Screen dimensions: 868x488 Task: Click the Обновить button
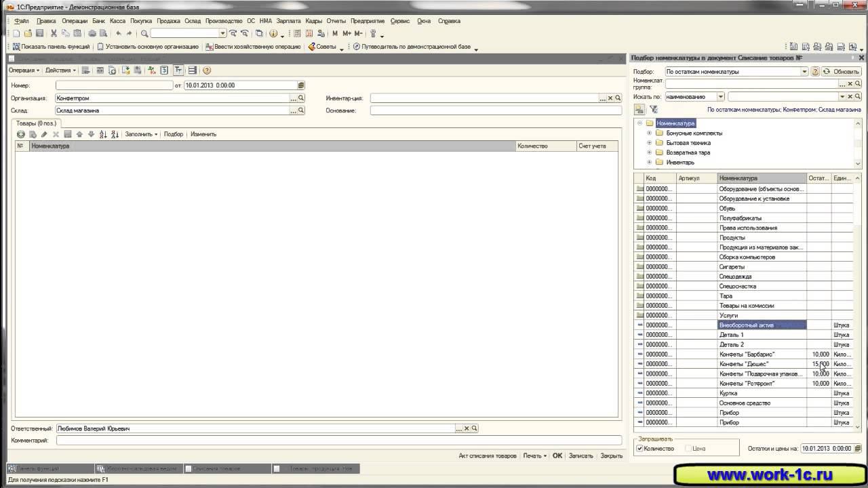[842, 71]
